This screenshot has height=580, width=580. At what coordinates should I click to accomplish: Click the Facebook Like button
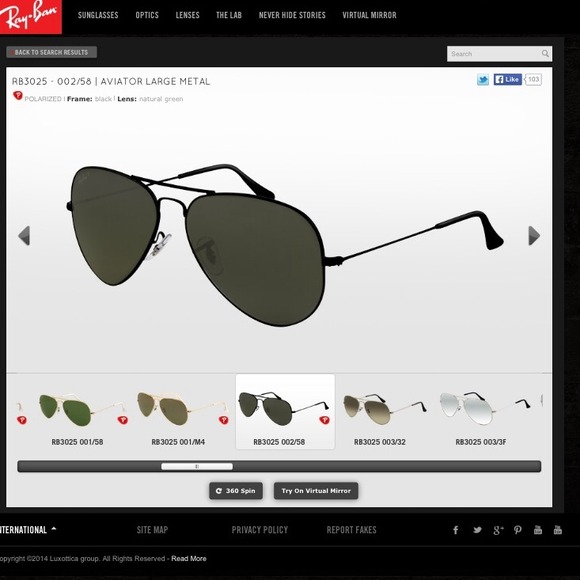(508, 79)
